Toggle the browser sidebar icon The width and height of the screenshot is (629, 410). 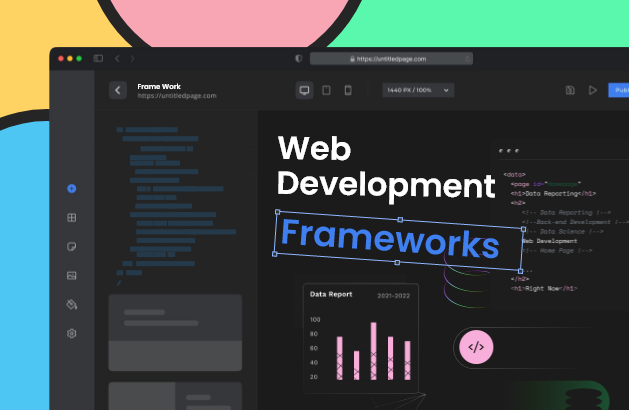(x=98, y=59)
